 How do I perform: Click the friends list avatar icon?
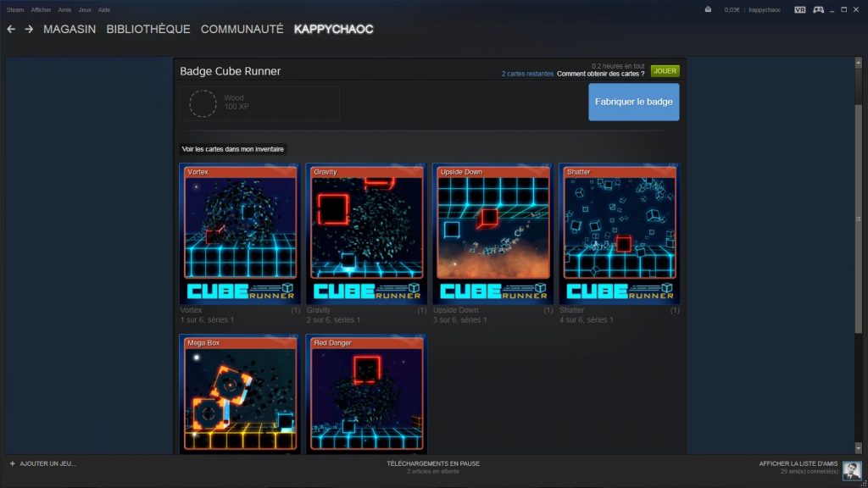[851, 470]
